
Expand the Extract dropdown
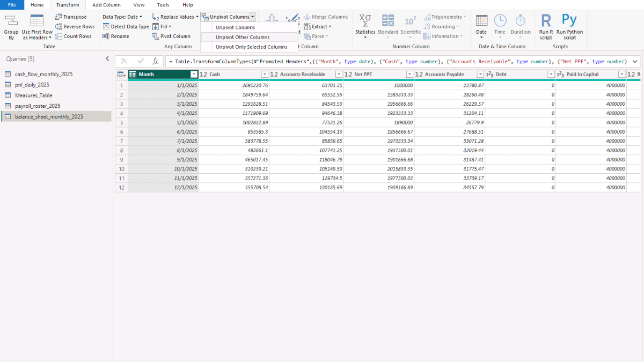click(322, 26)
